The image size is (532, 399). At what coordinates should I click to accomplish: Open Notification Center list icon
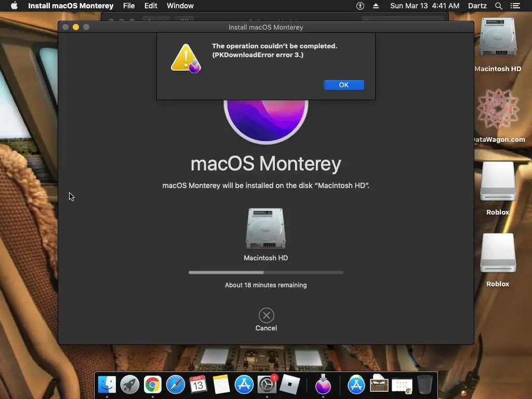[515, 6]
